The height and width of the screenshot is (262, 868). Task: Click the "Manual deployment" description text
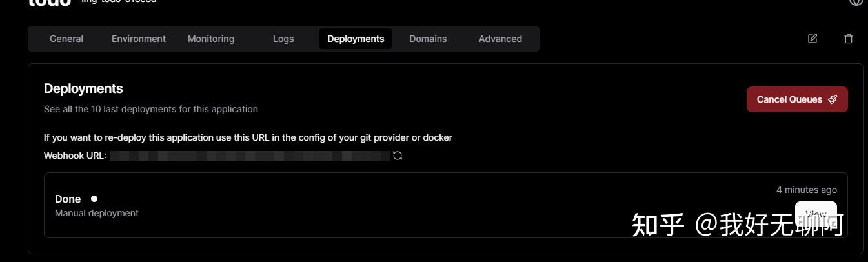tap(97, 213)
